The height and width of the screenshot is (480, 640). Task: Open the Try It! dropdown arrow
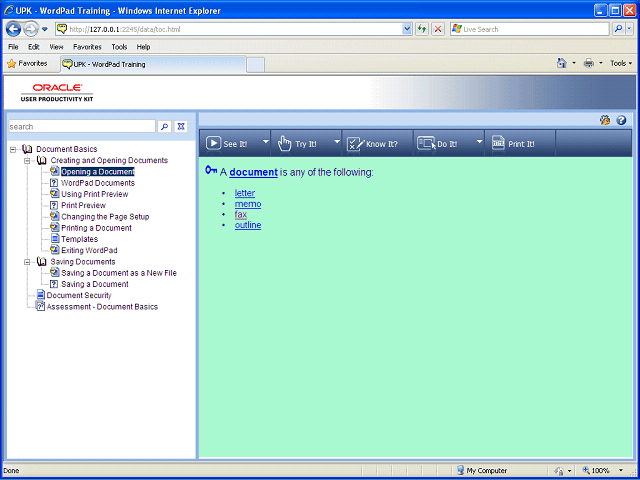pos(337,142)
